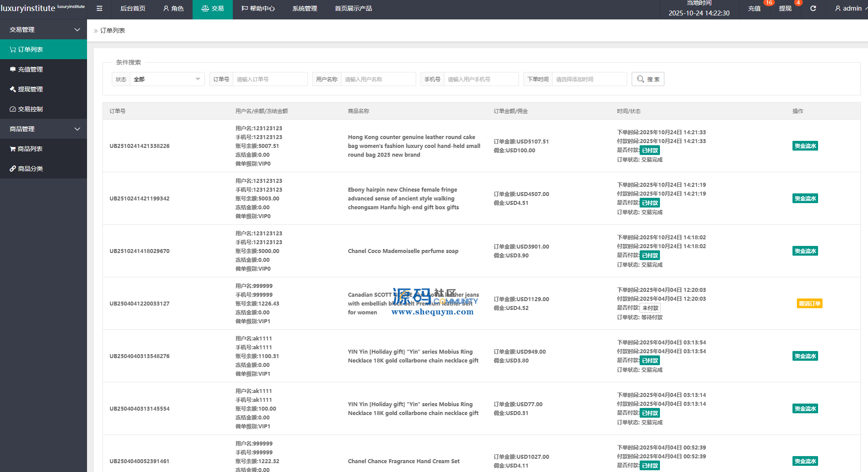Open 商品分类 in the sidebar
Viewport: 868px width, 472px height.
point(30,169)
